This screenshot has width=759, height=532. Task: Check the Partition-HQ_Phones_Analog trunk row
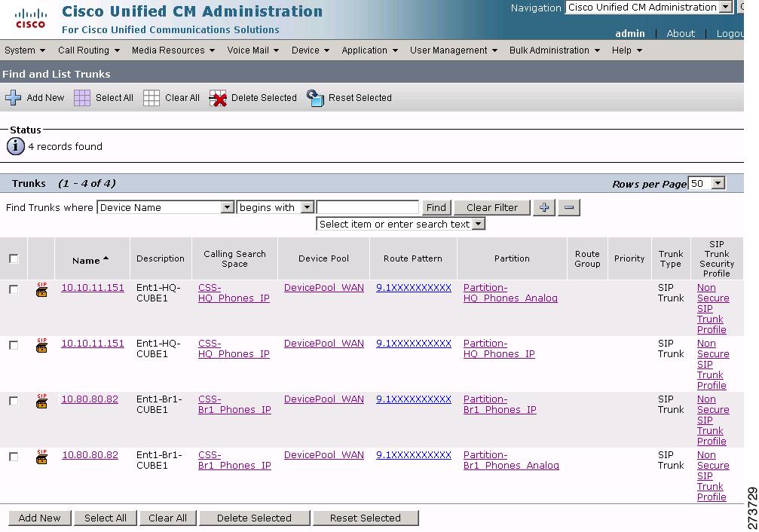tap(14, 289)
